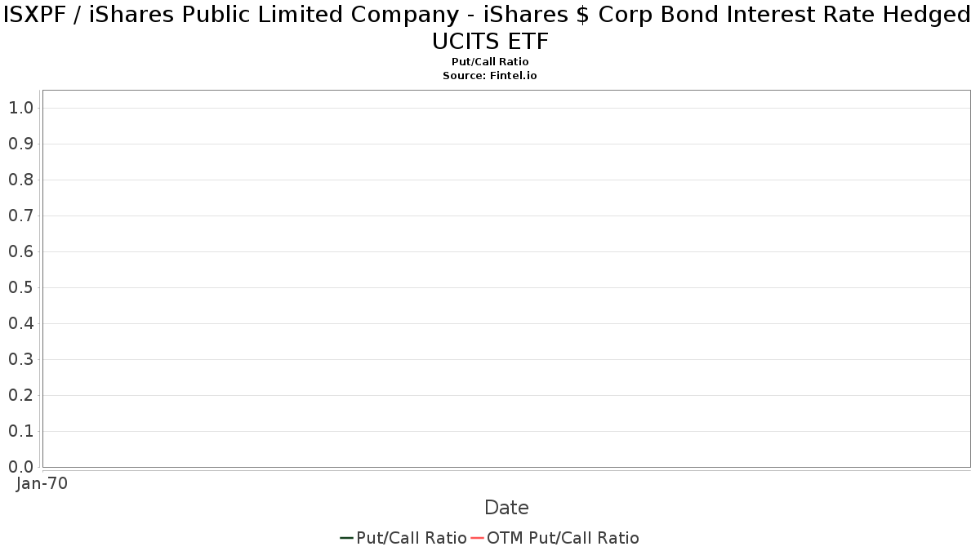980x551 pixels.
Task: Click the 1.0 y-axis label
Action: pos(20,108)
